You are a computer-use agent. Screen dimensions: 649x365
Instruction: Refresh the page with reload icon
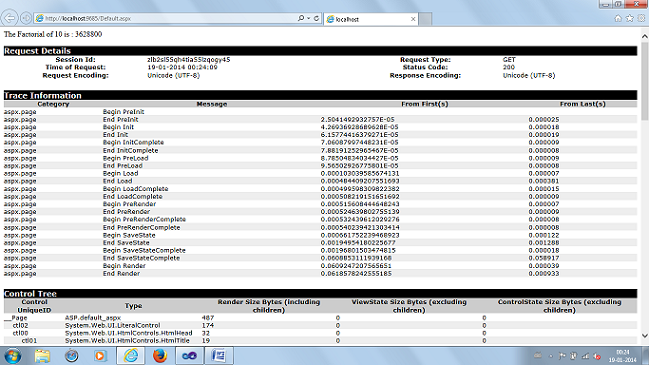pos(316,18)
